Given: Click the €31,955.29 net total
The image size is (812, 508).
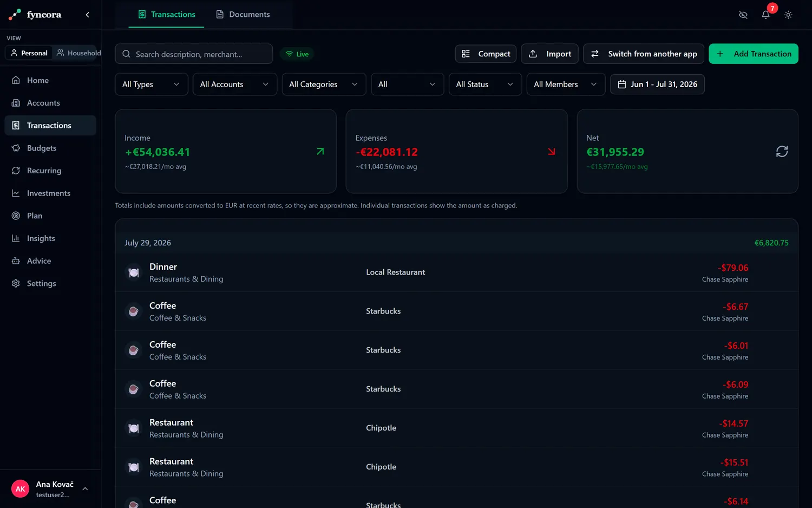Looking at the screenshot, I should click(x=615, y=152).
